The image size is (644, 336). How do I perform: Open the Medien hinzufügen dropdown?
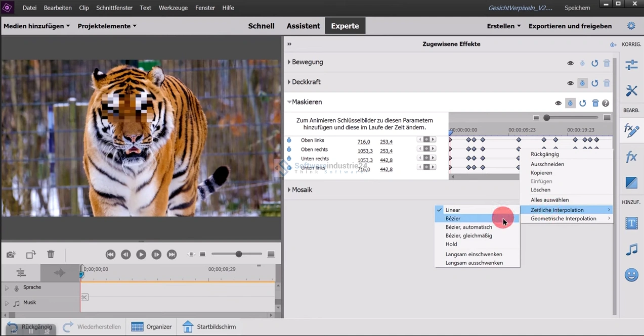(36, 26)
